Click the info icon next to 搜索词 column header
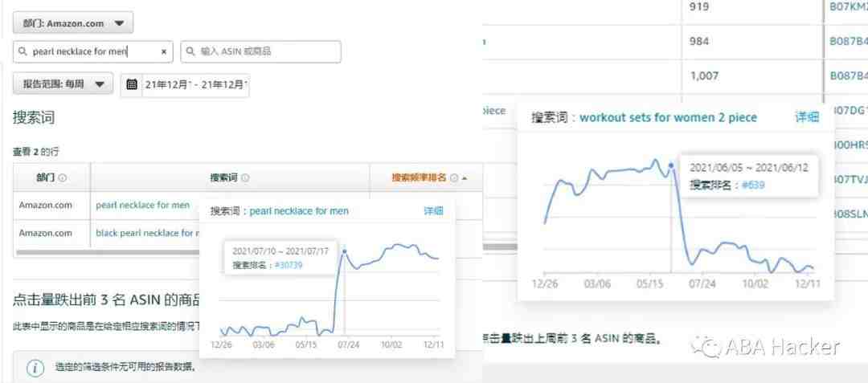The width and height of the screenshot is (868, 383). click(245, 178)
